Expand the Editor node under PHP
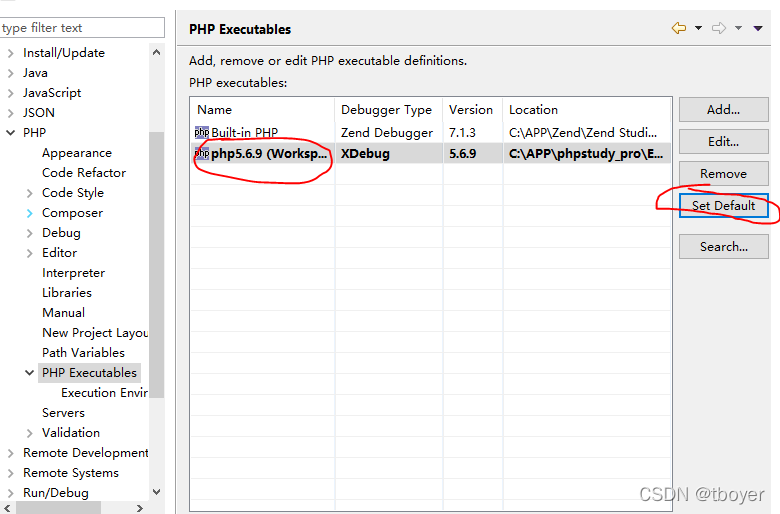Screen dimensions: 780x514 tap(29, 253)
